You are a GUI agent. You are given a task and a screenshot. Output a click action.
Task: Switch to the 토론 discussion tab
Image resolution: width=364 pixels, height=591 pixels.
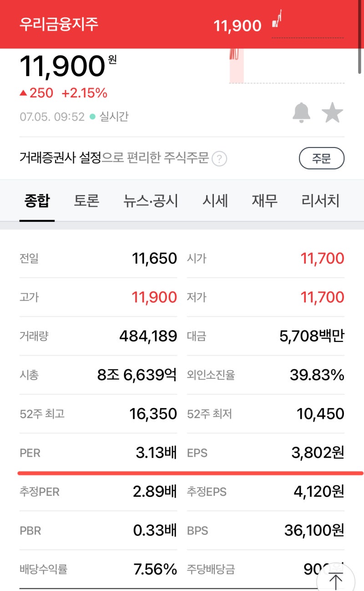(86, 201)
